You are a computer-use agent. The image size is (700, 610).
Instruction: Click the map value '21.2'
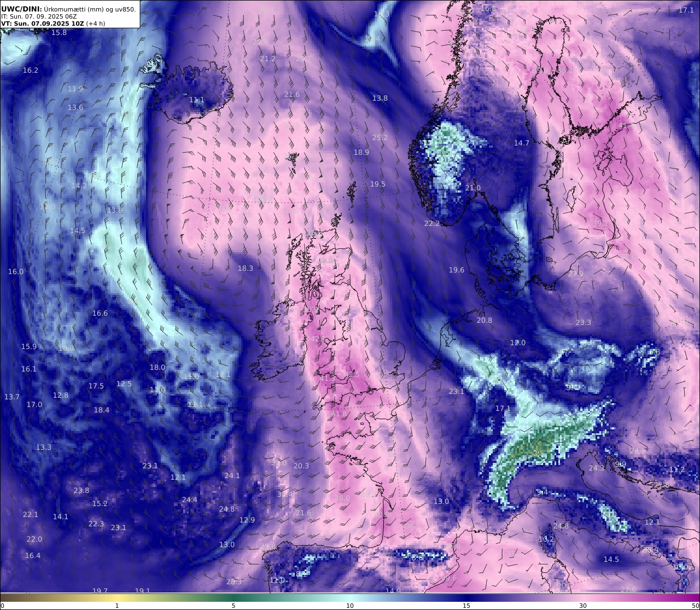(x=268, y=59)
